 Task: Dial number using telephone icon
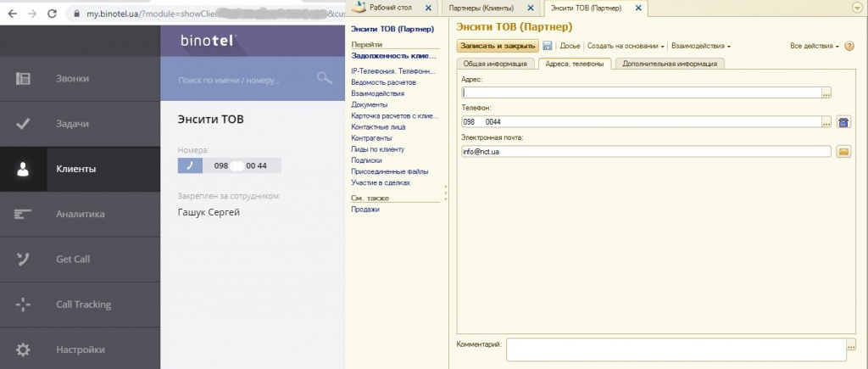point(843,122)
